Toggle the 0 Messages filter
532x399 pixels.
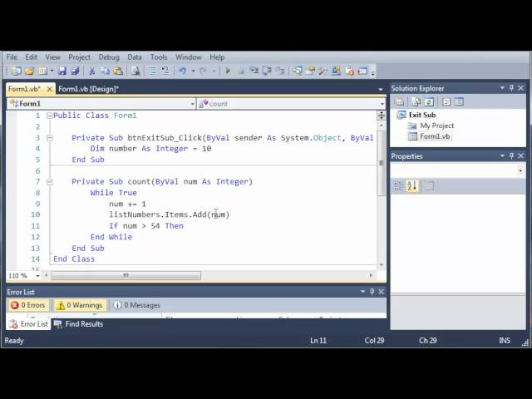pos(137,305)
